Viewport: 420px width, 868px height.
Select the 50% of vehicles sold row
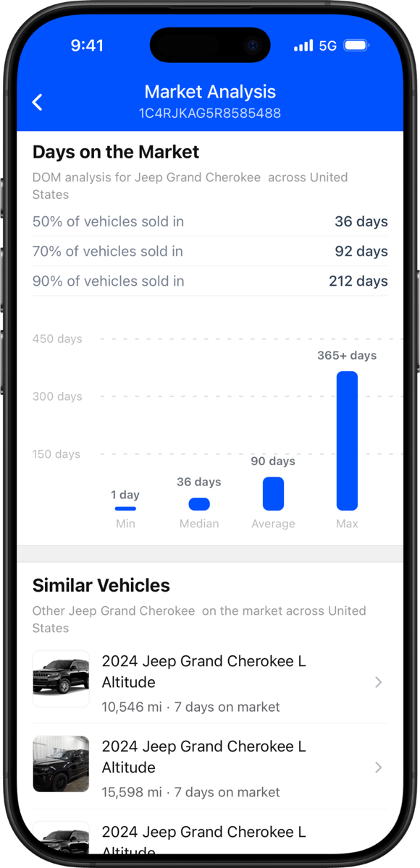(210, 222)
